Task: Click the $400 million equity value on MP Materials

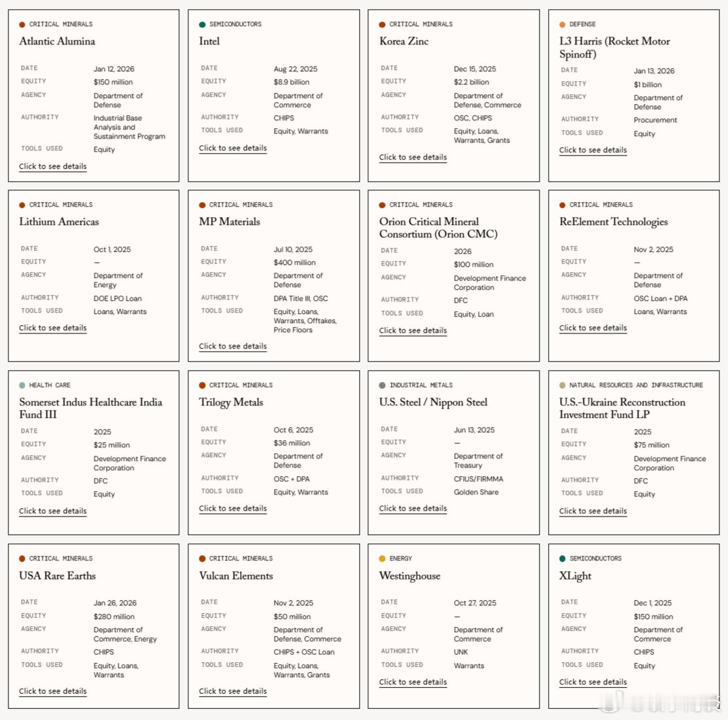Action: (x=294, y=263)
